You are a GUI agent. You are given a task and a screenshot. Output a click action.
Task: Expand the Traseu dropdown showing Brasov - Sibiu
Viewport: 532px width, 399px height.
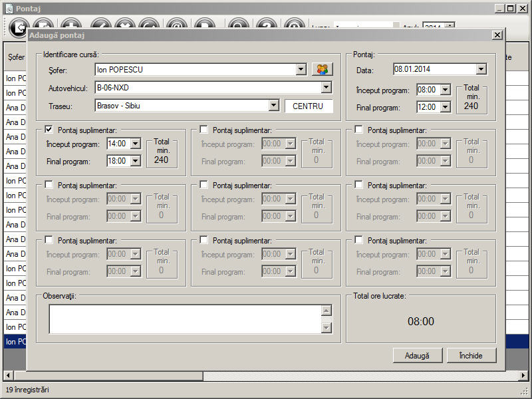coord(273,106)
